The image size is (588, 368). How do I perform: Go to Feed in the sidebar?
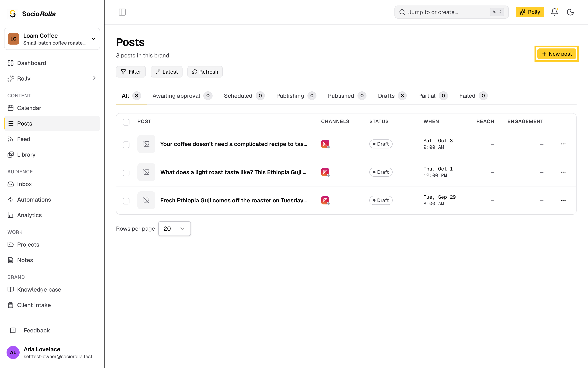52,139
